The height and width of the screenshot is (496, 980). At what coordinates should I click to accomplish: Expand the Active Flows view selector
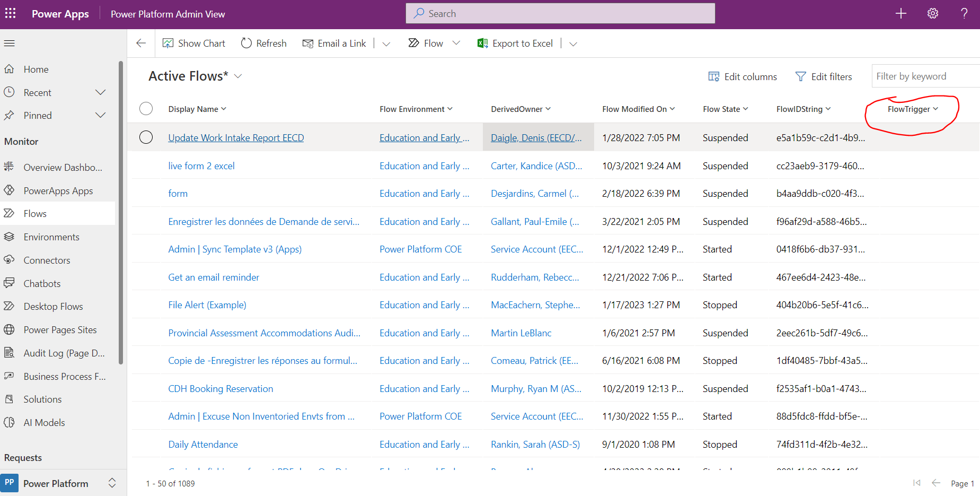coord(239,76)
